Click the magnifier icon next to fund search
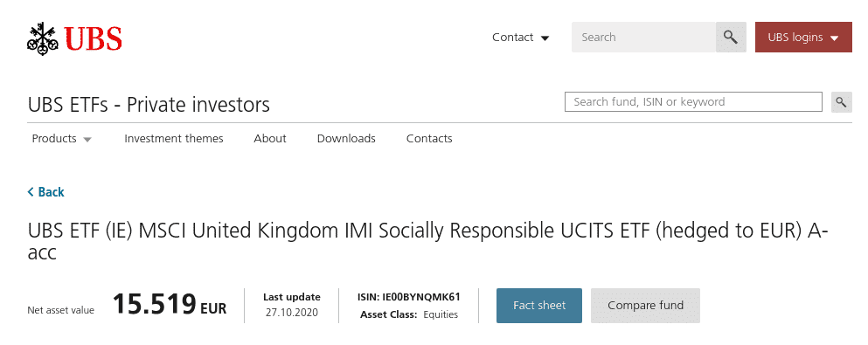This screenshot has height=345, width=868. (842, 102)
